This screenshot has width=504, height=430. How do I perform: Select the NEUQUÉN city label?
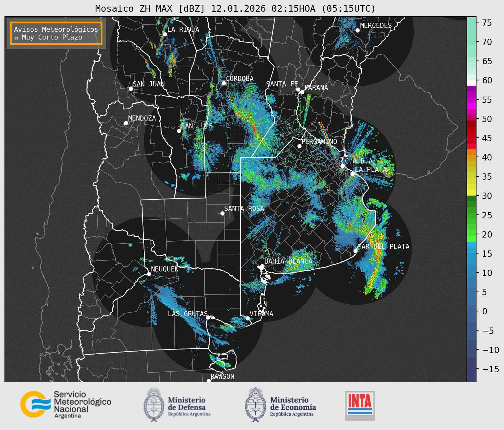coord(165,269)
